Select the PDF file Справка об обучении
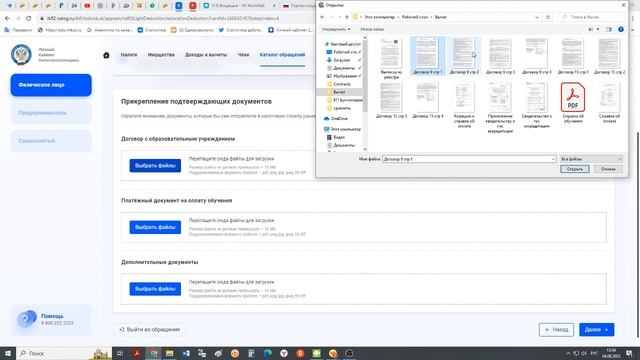 (573, 102)
